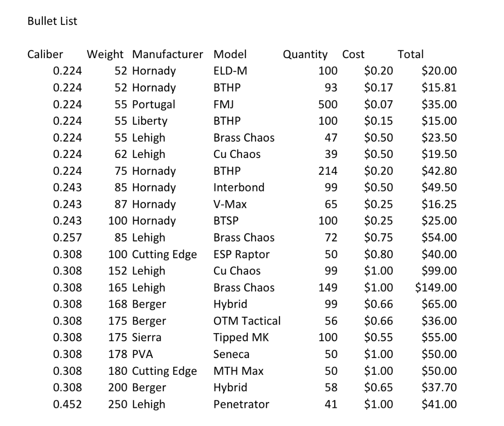Image resolution: width=504 pixels, height=426 pixels.
Task: Click the Manufacturer column header
Action: pyautogui.click(x=168, y=54)
